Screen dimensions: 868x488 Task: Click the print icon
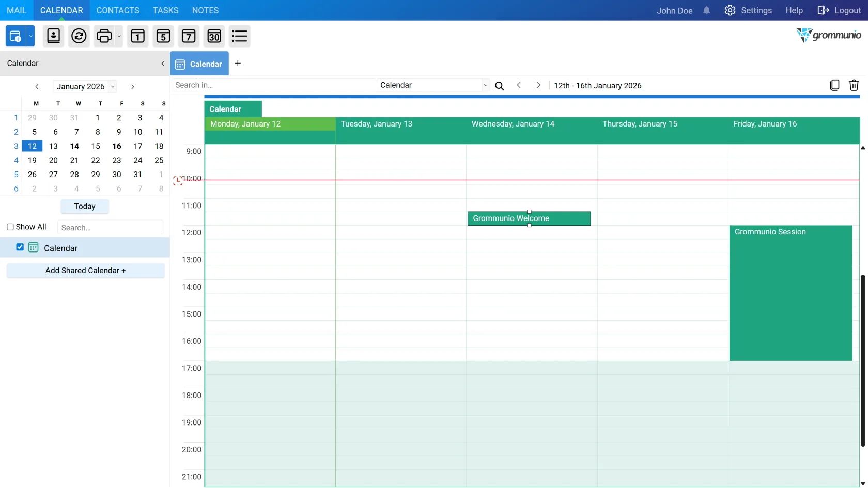(104, 36)
